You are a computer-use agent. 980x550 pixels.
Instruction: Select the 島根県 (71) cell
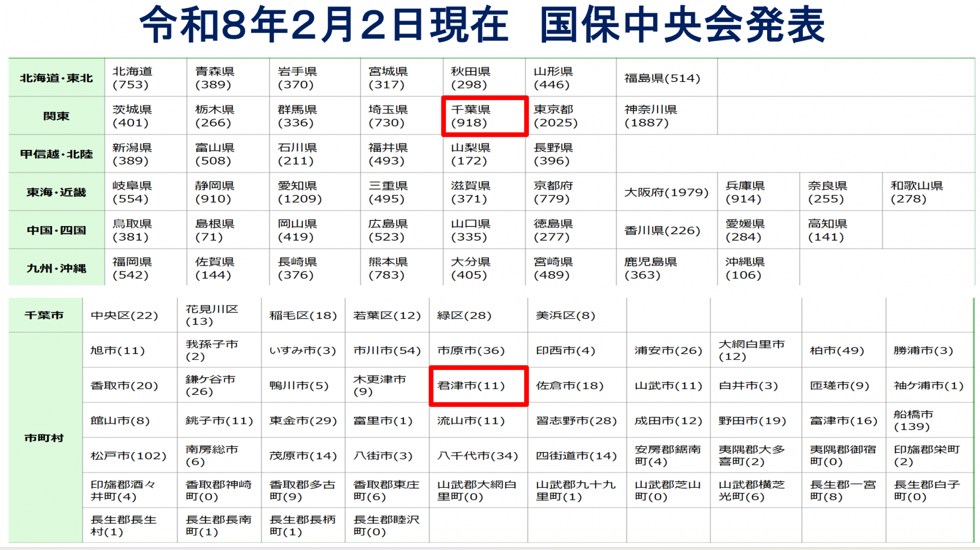[228, 230]
